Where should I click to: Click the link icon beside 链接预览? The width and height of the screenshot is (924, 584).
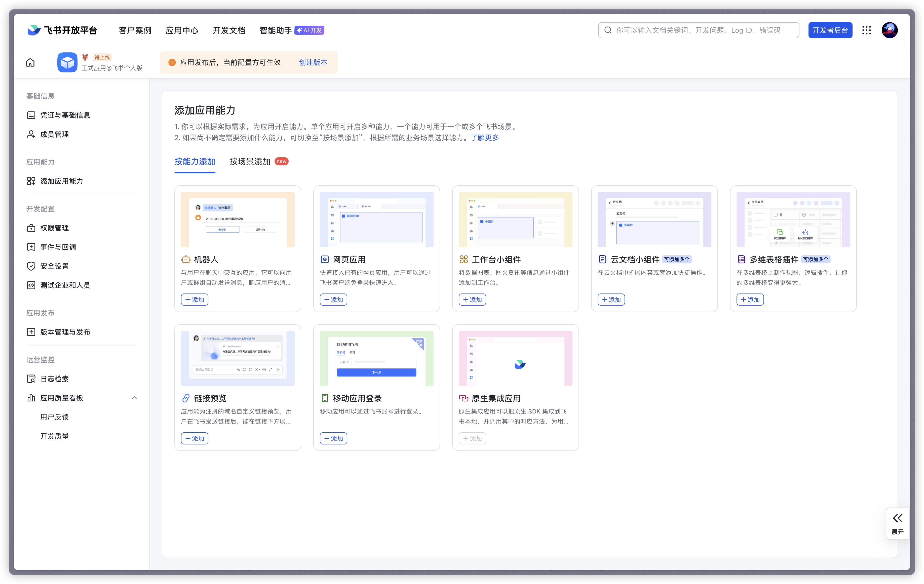click(x=186, y=398)
